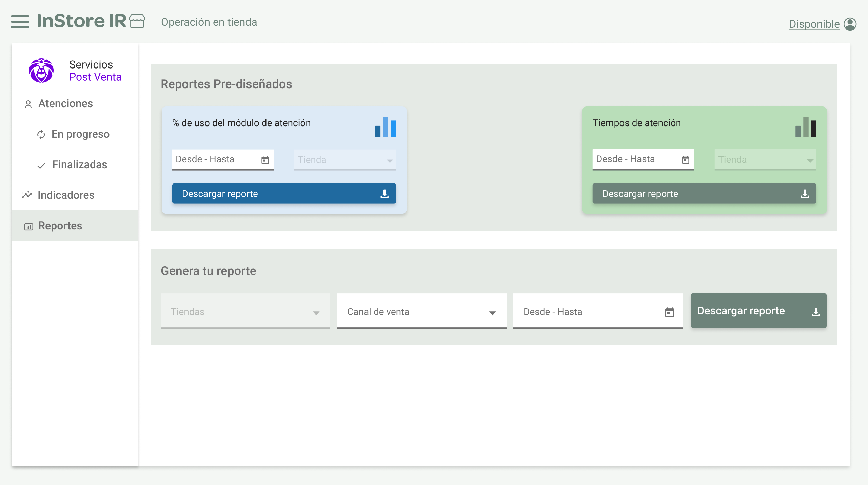Click the blue Descargar reporte button

click(284, 194)
